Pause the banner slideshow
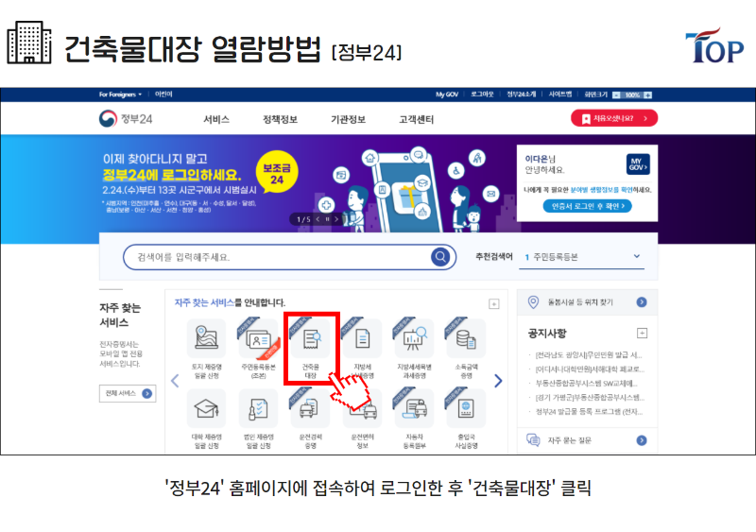 coord(327,219)
